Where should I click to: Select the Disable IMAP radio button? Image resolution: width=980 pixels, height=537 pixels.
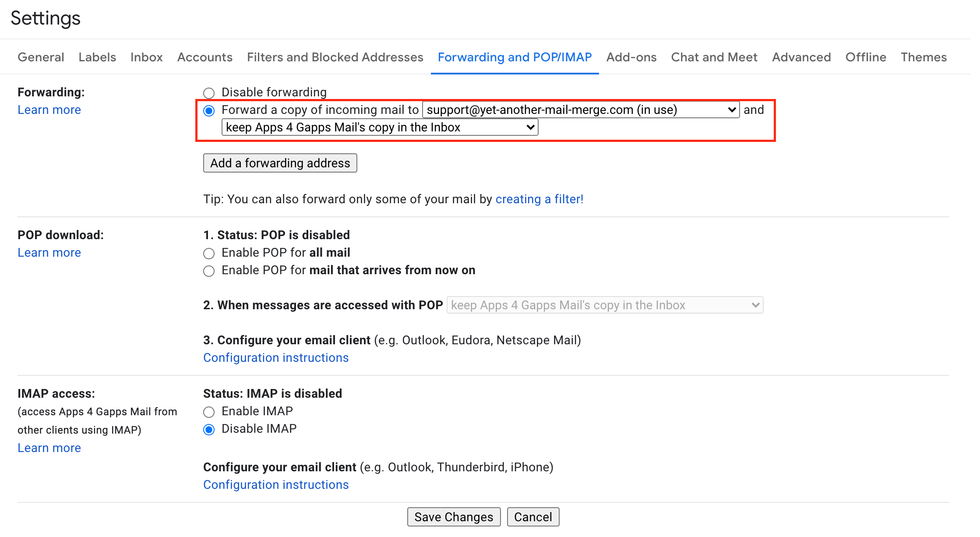point(209,429)
